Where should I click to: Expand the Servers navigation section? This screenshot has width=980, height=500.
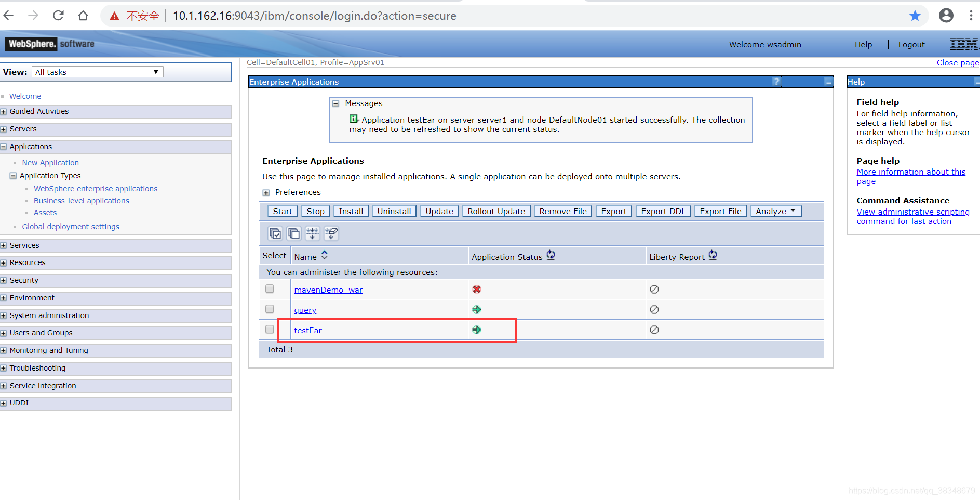click(4, 129)
